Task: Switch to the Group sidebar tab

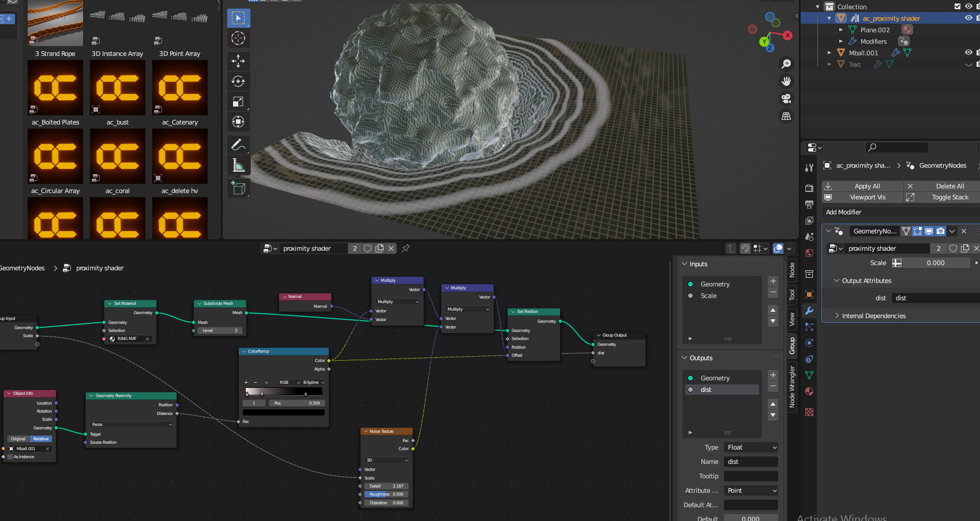Action: (792, 345)
